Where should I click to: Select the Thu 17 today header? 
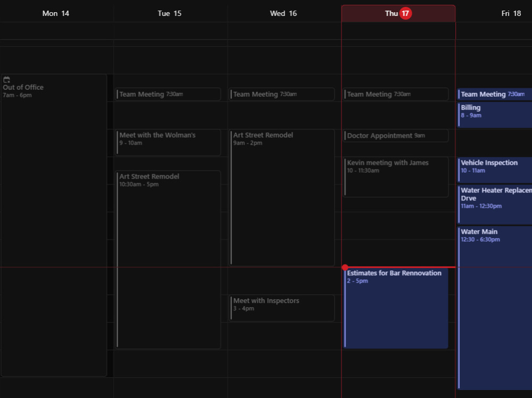tap(398, 14)
